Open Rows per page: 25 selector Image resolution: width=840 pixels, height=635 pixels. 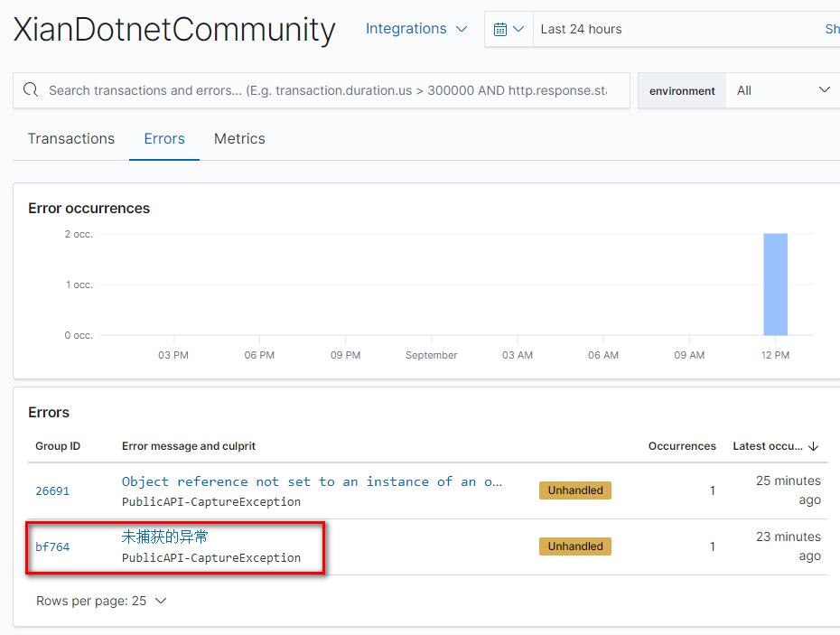101,601
